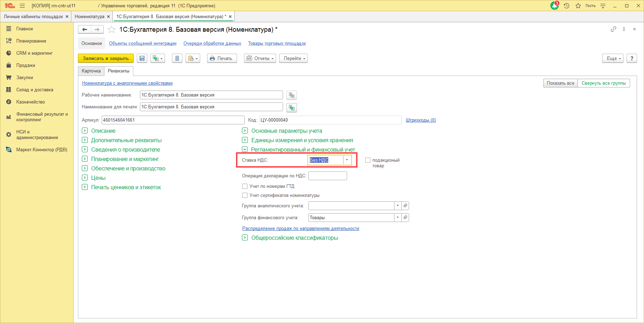
Task: Open the Ставка НДС dropdown arrow
Action: point(347,160)
